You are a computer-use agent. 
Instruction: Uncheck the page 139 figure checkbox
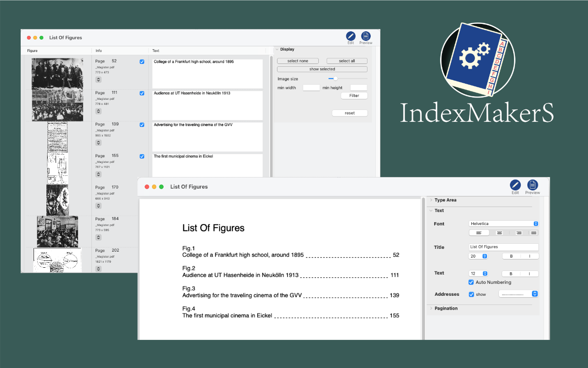[x=142, y=125]
